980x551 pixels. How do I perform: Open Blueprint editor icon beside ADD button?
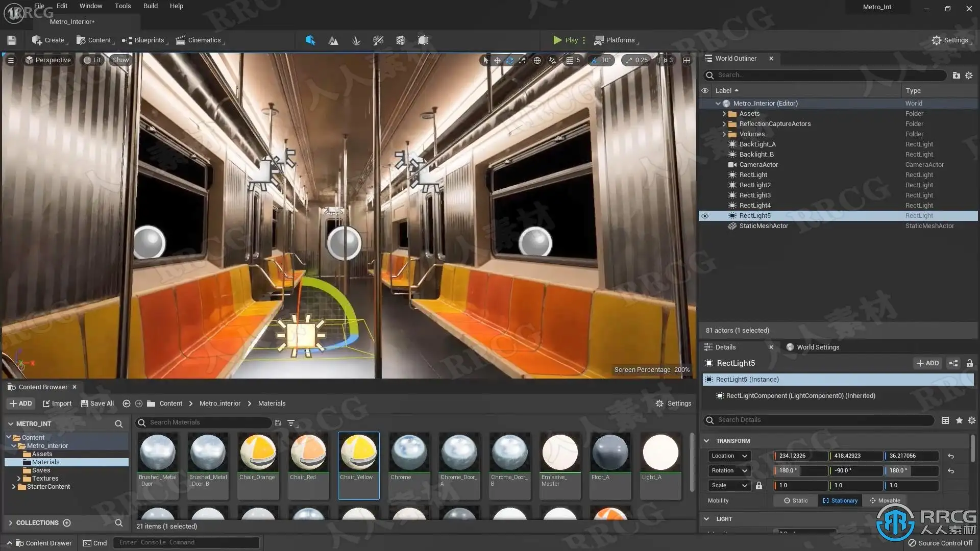[953, 363]
